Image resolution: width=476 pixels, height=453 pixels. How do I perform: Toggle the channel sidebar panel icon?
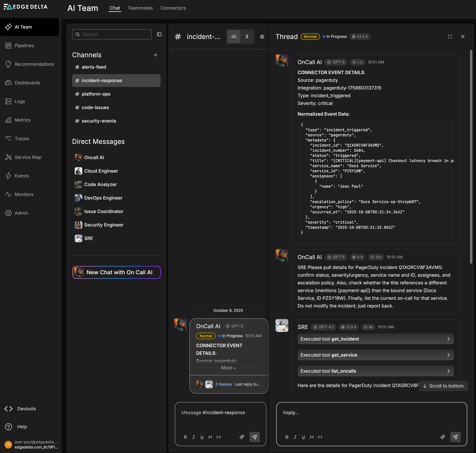pyautogui.click(x=159, y=34)
